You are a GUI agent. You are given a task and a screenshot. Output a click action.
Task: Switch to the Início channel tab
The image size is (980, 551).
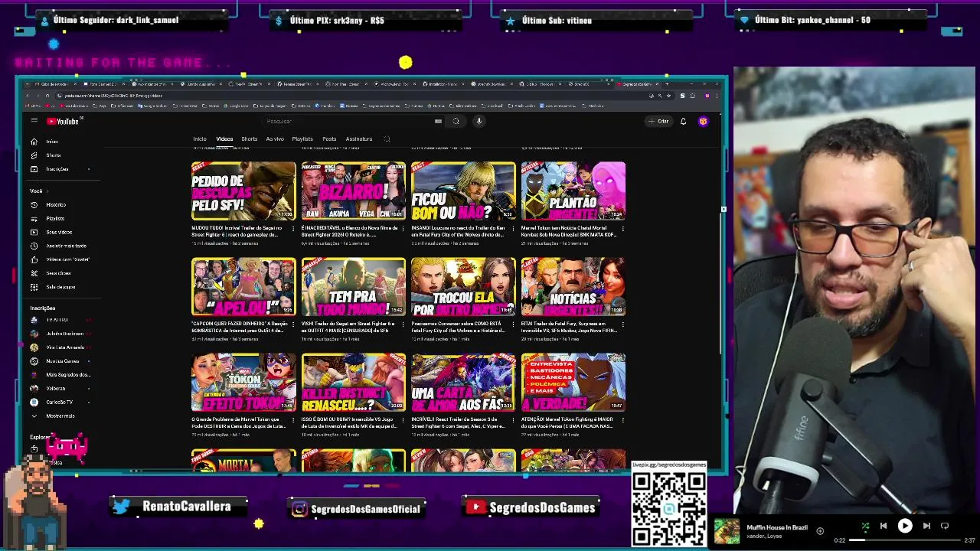tap(199, 139)
